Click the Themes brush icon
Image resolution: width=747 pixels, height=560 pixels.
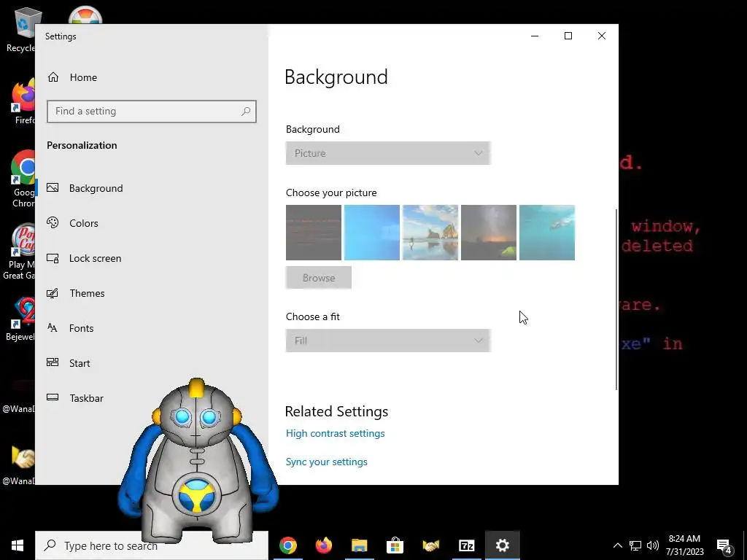point(53,293)
